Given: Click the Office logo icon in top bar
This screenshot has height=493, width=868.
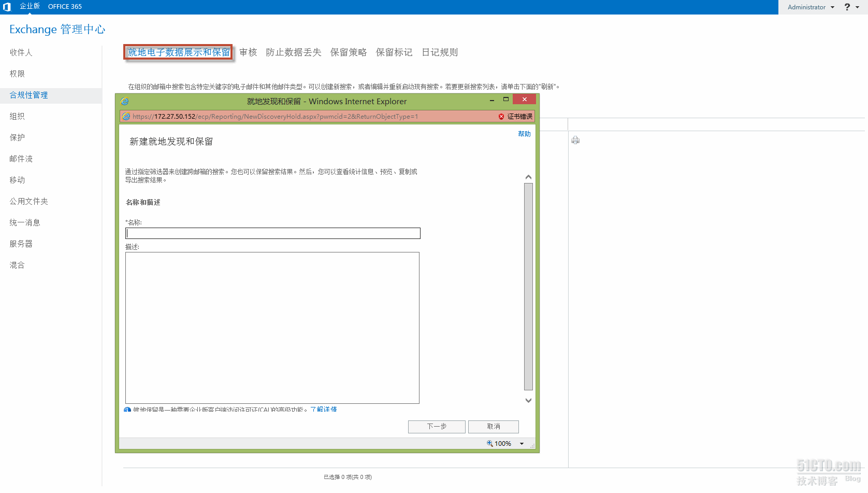Looking at the screenshot, I should coord(7,7).
